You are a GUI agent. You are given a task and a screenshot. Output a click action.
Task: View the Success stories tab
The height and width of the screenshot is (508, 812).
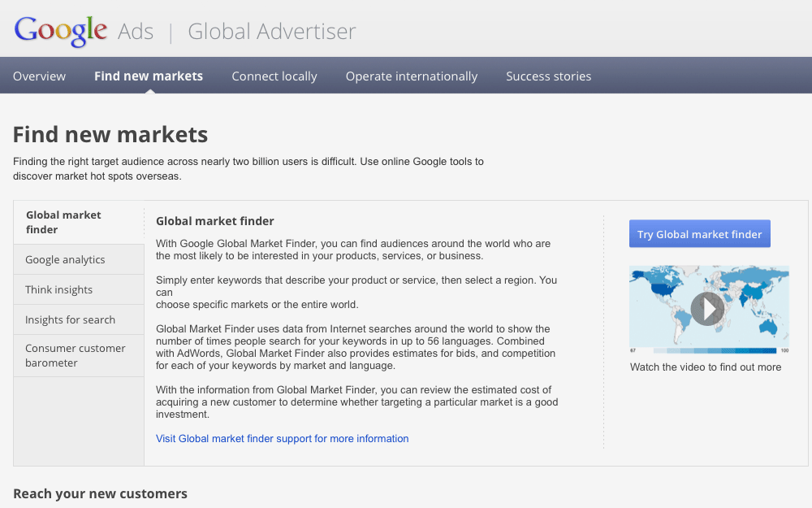(x=548, y=76)
